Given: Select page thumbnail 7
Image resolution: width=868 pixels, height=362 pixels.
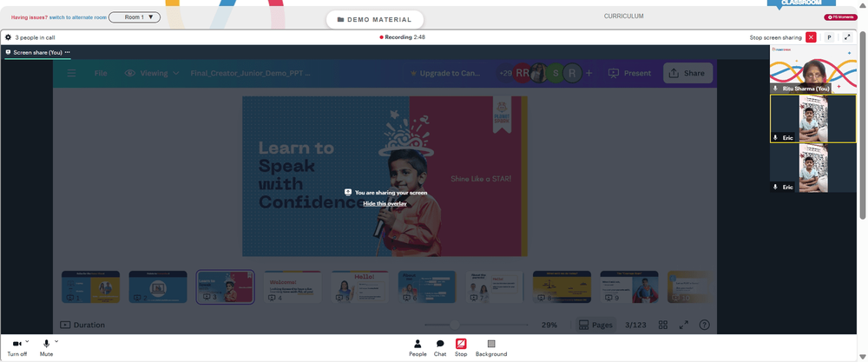Looking at the screenshot, I should pyautogui.click(x=495, y=286).
